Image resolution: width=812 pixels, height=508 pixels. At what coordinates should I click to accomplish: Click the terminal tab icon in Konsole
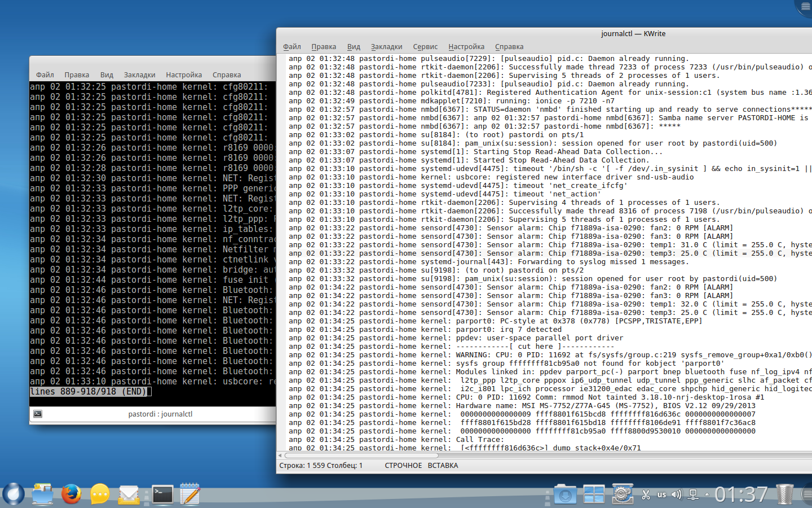pos(38,414)
